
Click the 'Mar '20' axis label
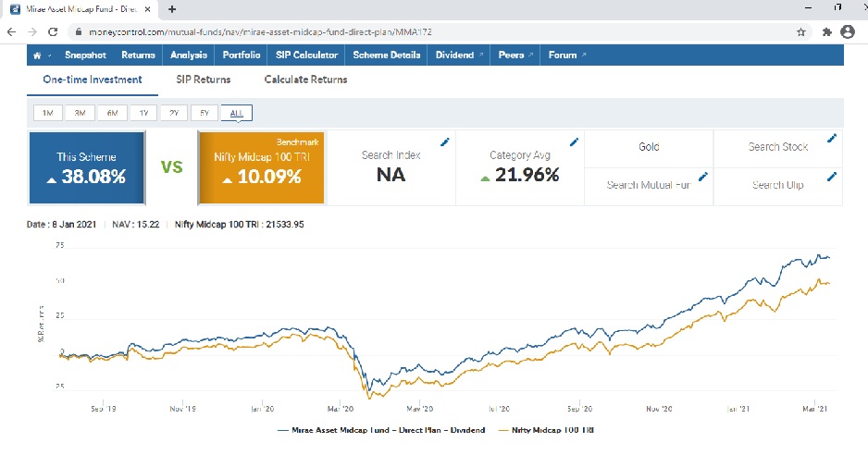click(x=340, y=409)
